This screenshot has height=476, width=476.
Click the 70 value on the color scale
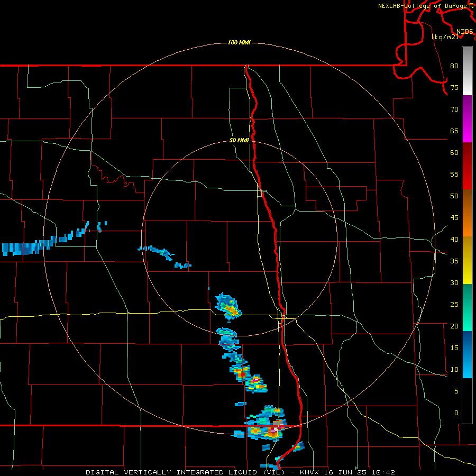coord(454,109)
